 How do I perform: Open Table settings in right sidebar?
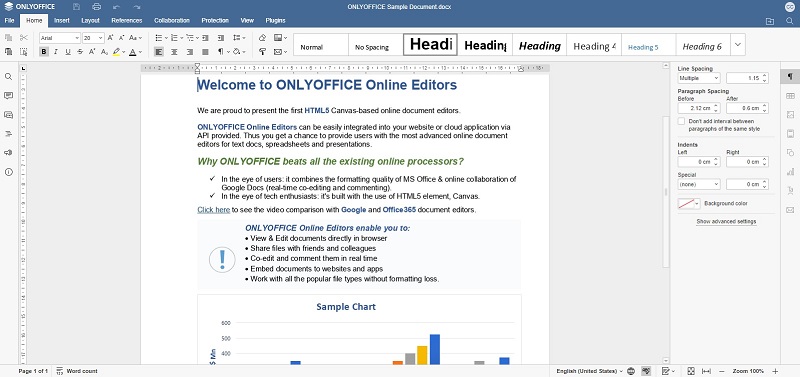pyautogui.click(x=790, y=96)
